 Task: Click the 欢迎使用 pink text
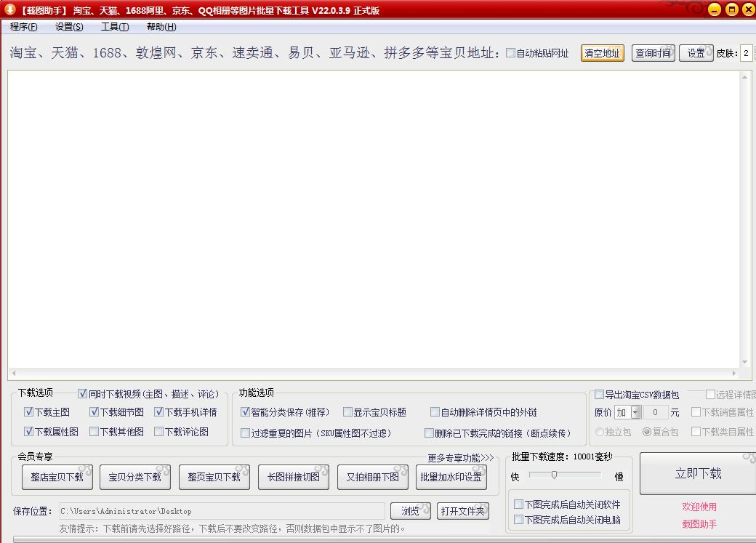coord(699,507)
